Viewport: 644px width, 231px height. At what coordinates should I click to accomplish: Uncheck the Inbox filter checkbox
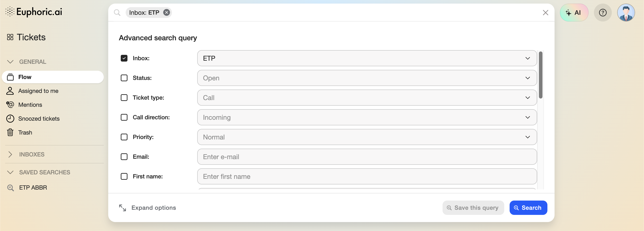124,58
